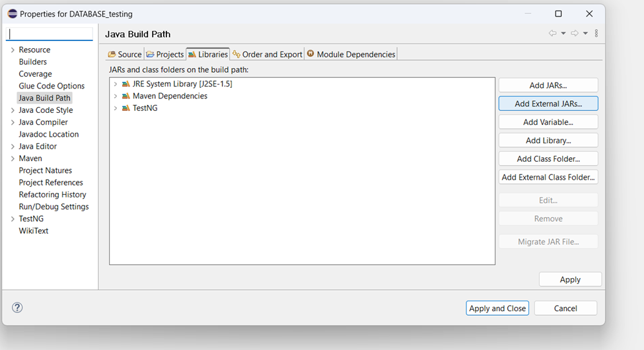This screenshot has height=350, width=644.
Task: Expand the JRE System Library node
Action: [x=116, y=84]
